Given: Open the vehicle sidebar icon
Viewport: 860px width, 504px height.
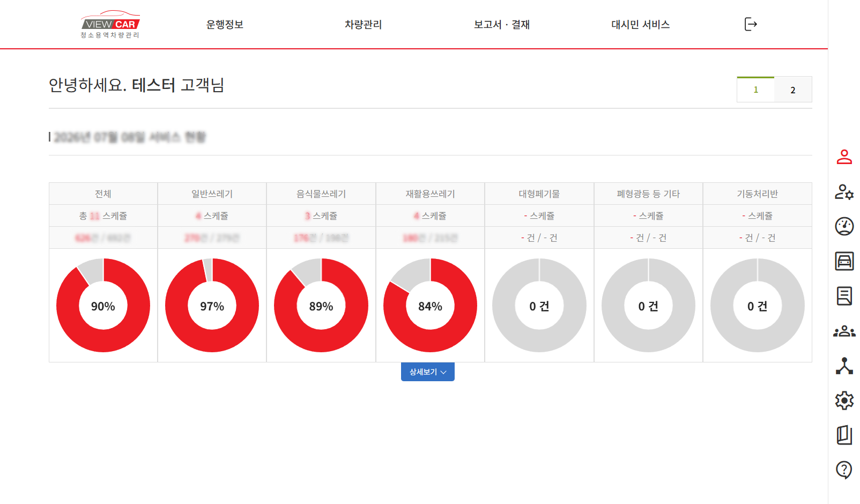Looking at the screenshot, I should 844,261.
